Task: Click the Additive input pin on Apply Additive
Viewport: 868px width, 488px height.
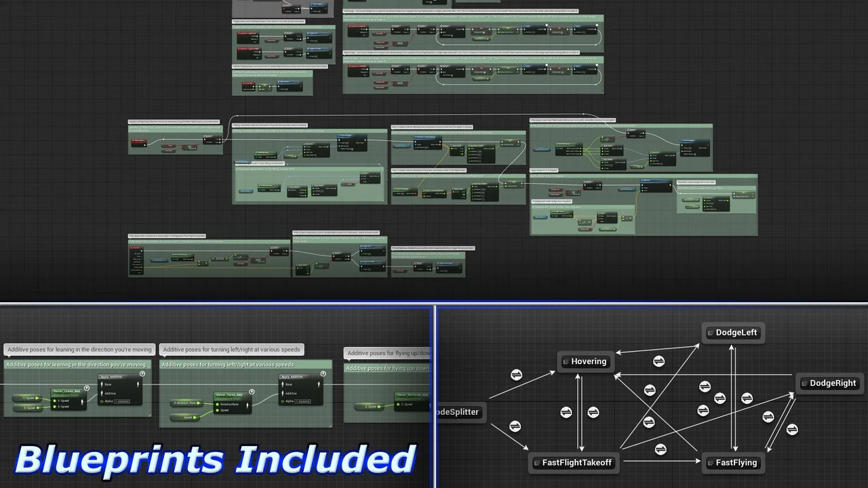Action: point(102,393)
